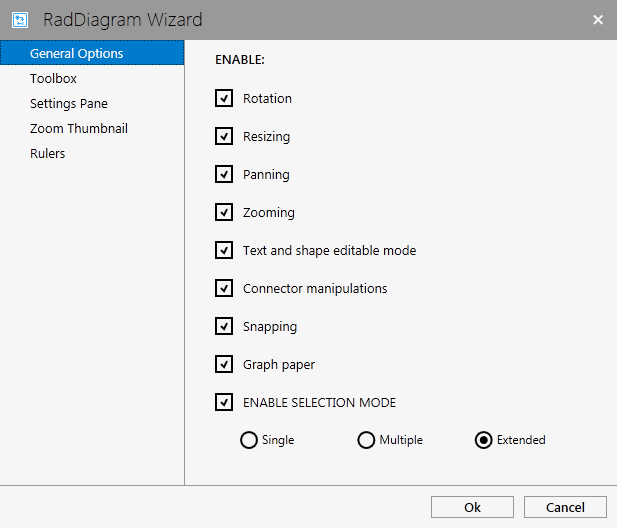The width and height of the screenshot is (617, 528).
Task: Choose the Single selection mode radio
Action: [249, 440]
